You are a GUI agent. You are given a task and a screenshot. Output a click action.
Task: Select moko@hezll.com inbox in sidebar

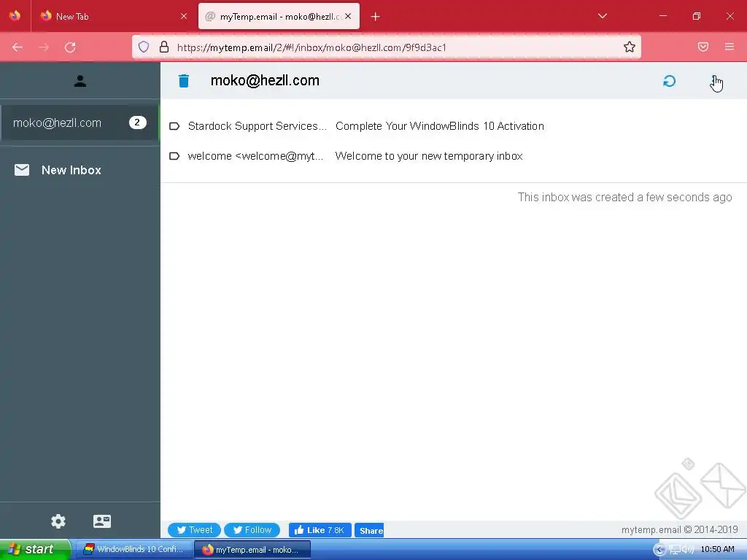[80, 122]
